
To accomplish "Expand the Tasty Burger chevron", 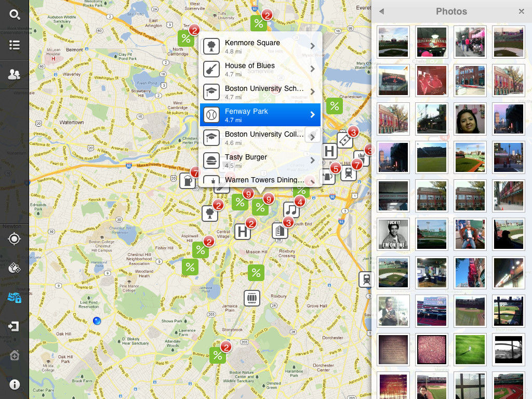I will point(312,160).
